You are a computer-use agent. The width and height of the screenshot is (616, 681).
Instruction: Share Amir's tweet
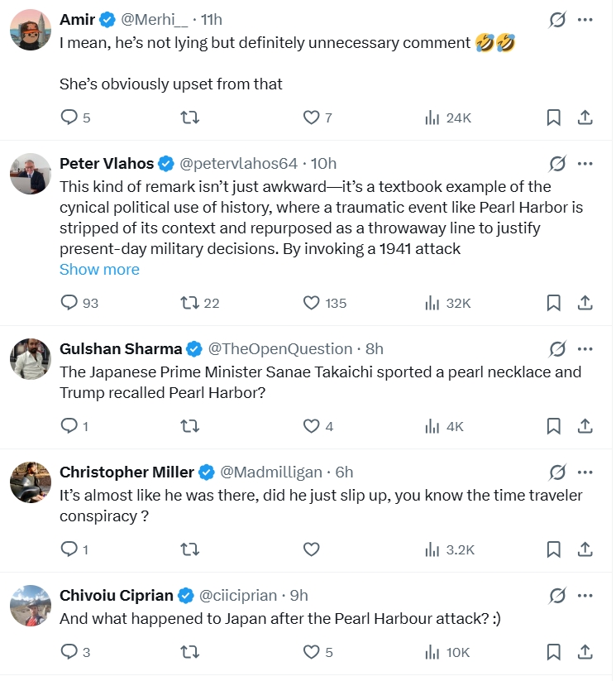(585, 117)
